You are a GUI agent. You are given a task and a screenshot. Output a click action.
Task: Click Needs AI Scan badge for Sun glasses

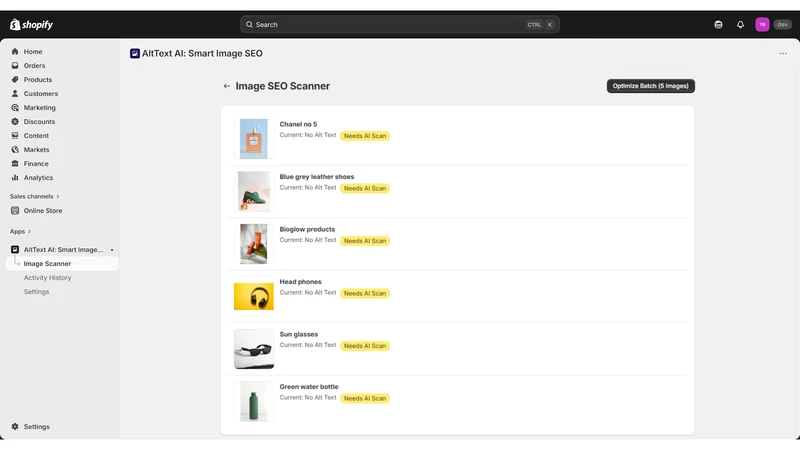(x=365, y=346)
